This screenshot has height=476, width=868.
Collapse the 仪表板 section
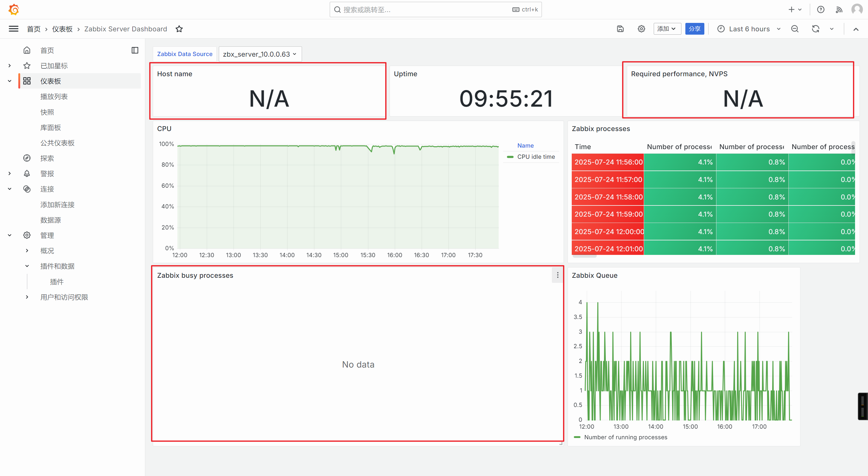pyautogui.click(x=9, y=81)
